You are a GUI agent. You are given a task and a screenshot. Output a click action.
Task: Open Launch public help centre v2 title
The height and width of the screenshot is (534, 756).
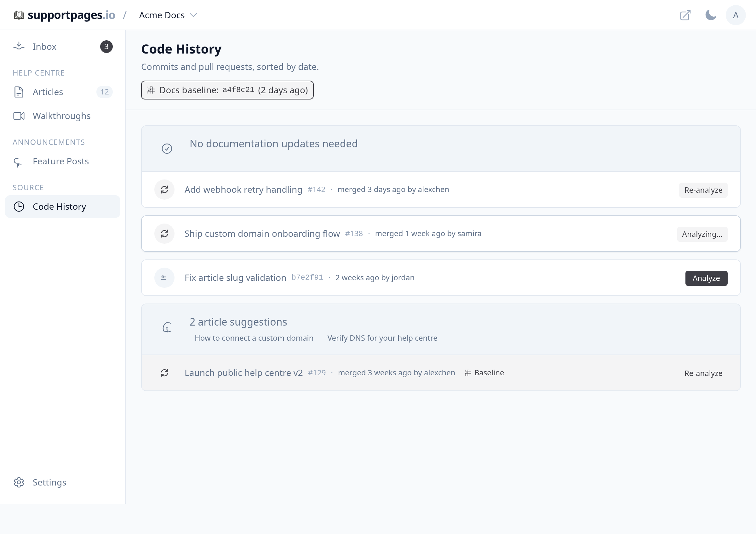pyautogui.click(x=244, y=373)
